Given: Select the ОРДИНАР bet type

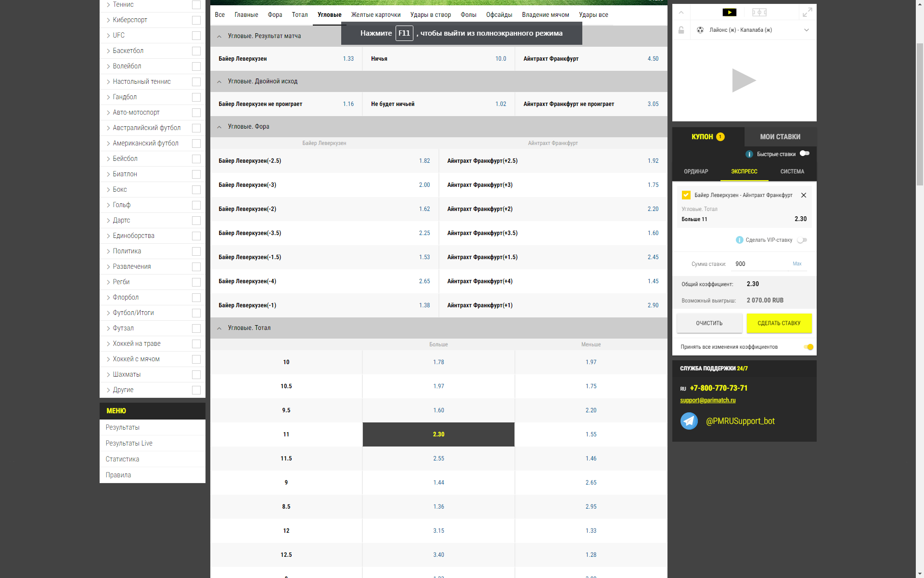Looking at the screenshot, I should (x=696, y=171).
